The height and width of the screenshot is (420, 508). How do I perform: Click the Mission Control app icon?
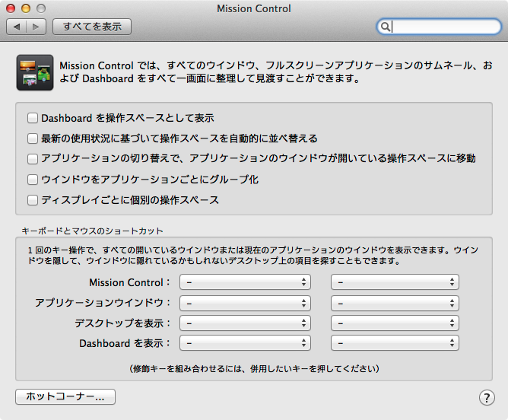[x=34, y=72]
